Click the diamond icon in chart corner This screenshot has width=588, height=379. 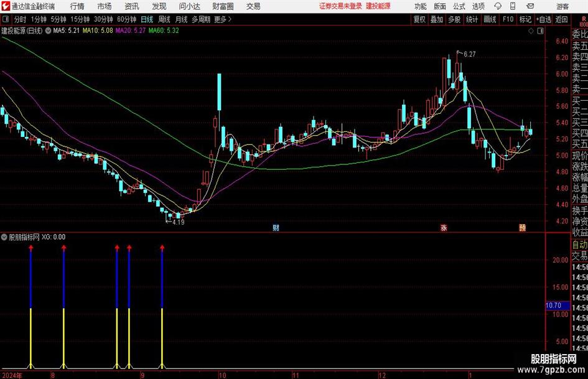coord(531,31)
